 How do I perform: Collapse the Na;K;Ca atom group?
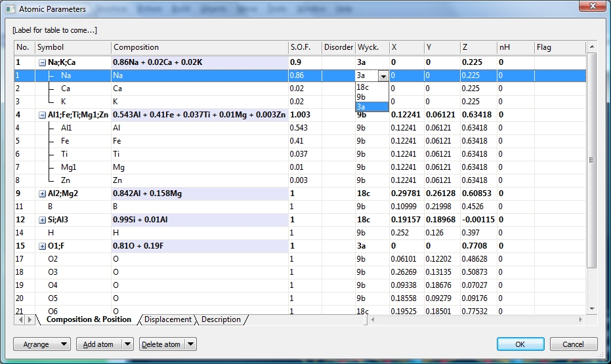point(43,62)
